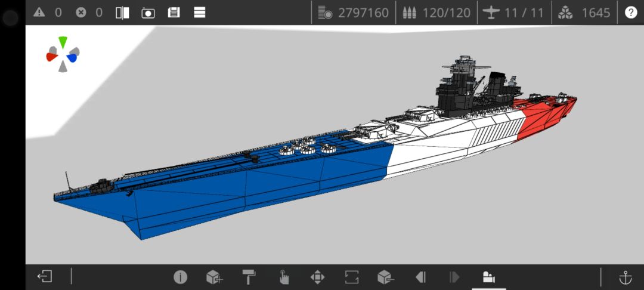644x290 pixels.
Task: Click the redo arrow
Action: coord(454,277)
